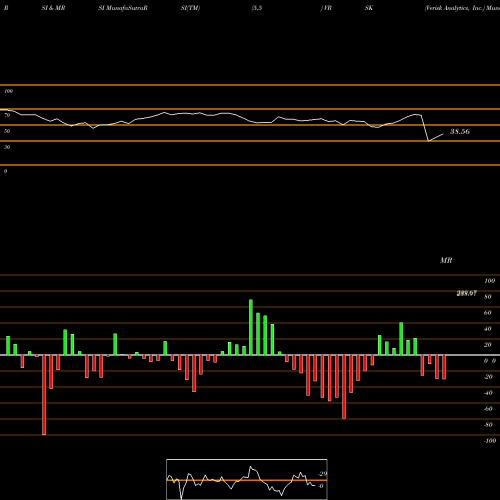Click the 'SI MunafaSutraR' header text

pos(123,8)
